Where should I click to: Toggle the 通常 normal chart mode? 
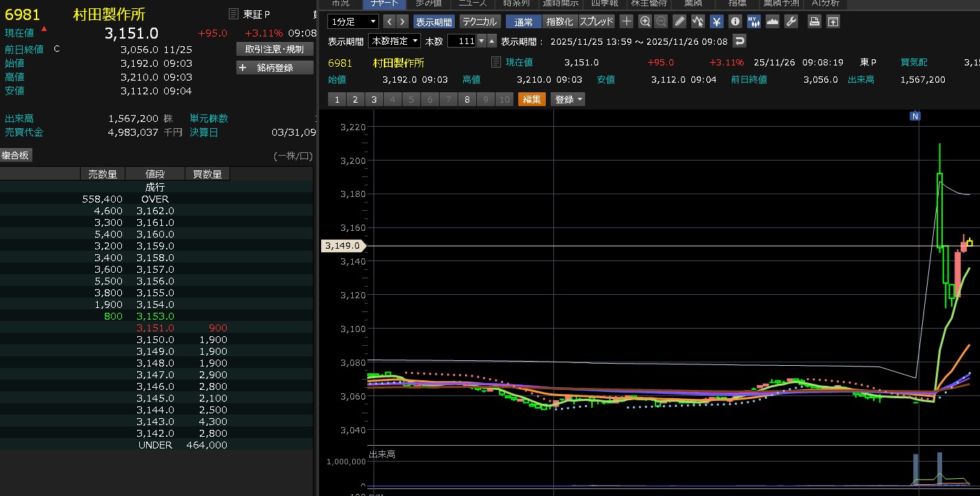[523, 21]
